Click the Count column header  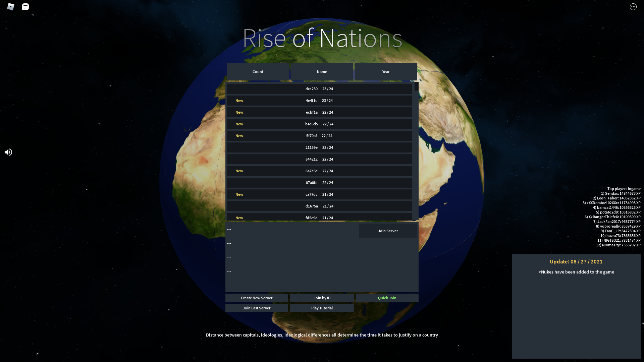click(258, 72)
